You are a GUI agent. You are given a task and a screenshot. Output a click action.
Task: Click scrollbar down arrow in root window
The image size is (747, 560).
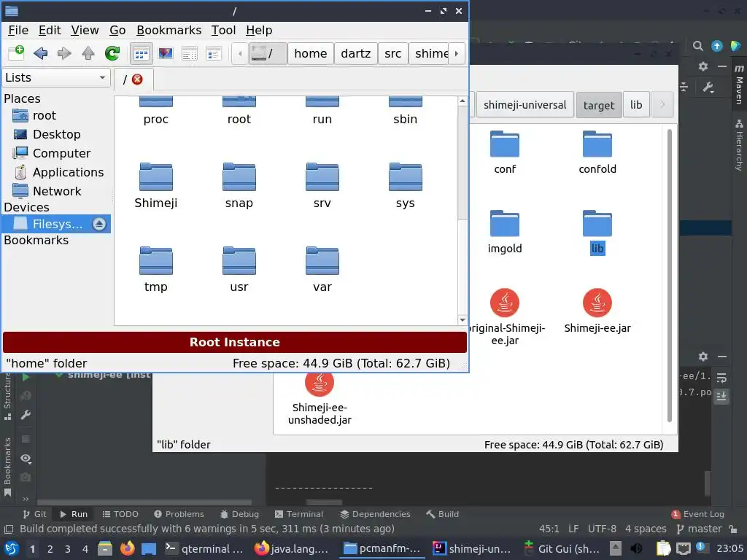(x=462, y=320)
